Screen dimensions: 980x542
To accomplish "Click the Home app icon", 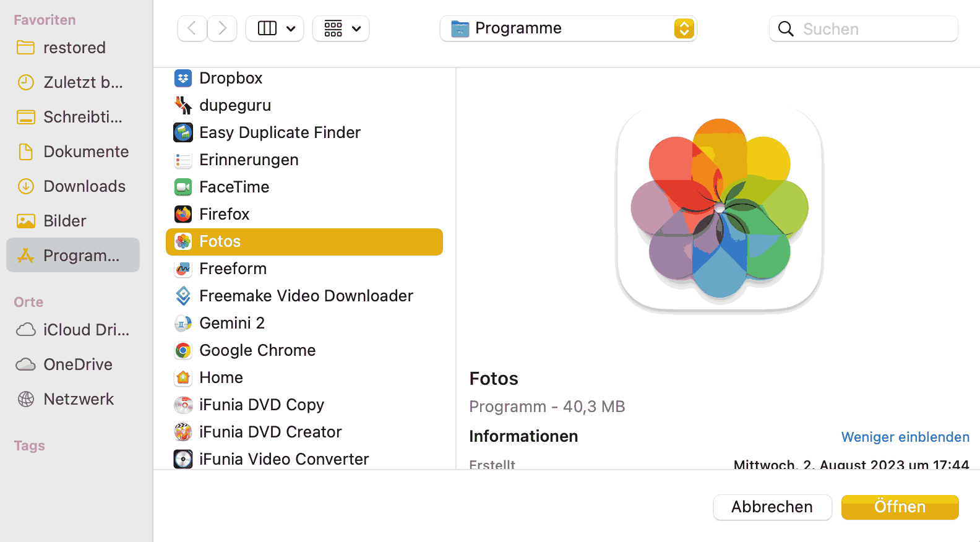I will 183,377.
